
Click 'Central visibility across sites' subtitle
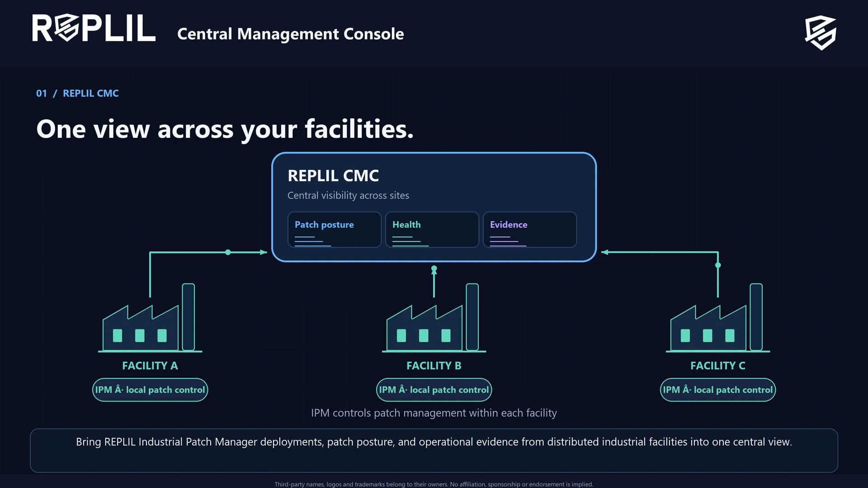click(x=348, y=195)
